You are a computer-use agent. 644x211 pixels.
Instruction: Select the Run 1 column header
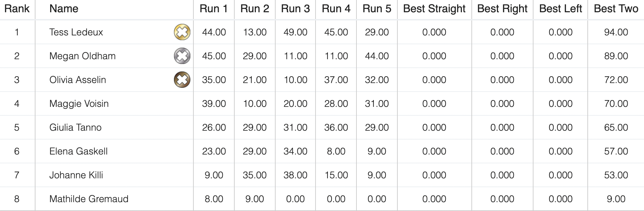tap(214, 9)
